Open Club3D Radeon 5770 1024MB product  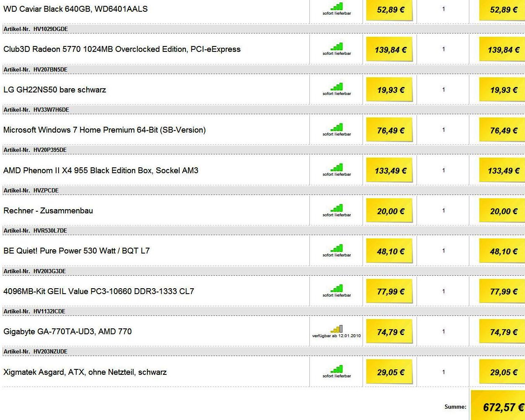(122, 49)
